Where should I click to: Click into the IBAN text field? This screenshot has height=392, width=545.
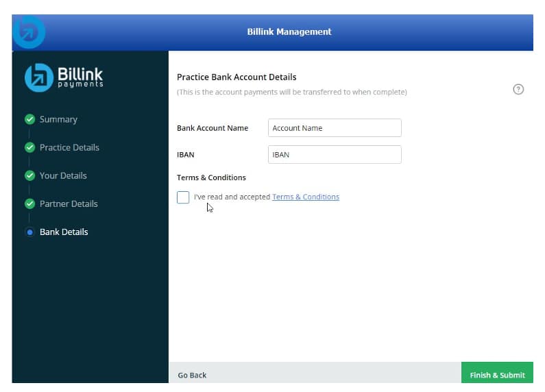(335, 155)
